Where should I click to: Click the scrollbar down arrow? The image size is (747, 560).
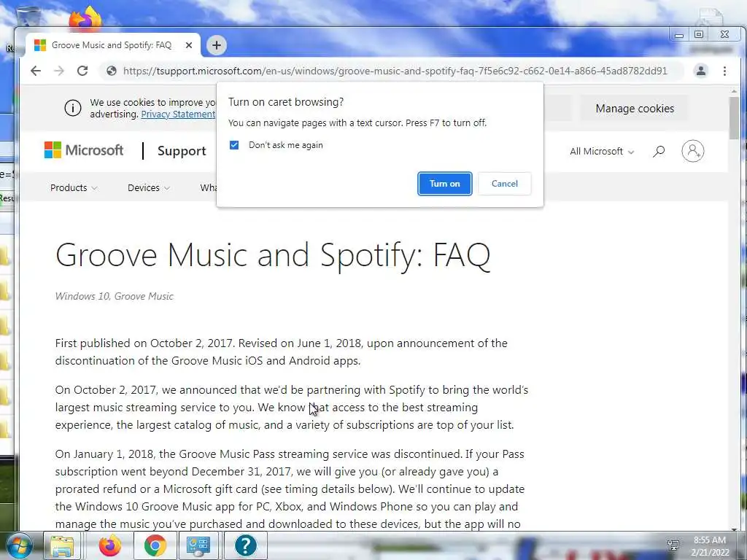(x=734, y=528)
